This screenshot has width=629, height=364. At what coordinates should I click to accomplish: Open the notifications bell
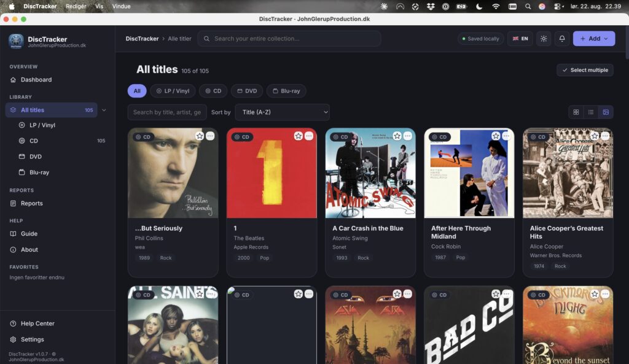(x=562, y=39)
